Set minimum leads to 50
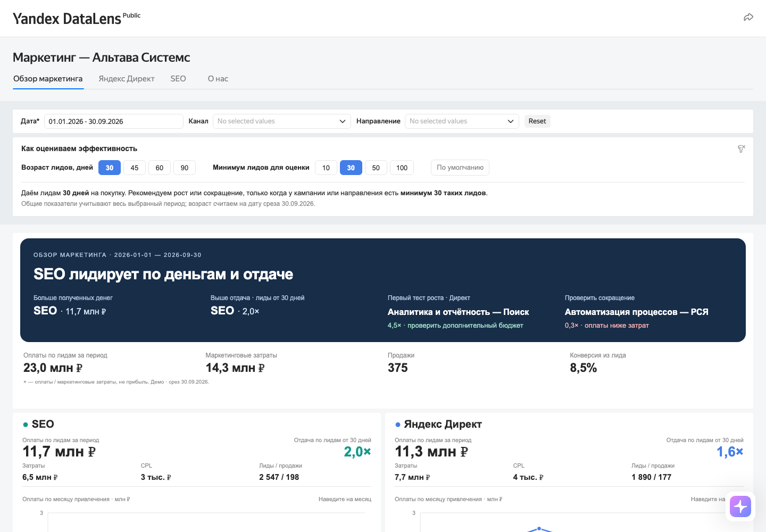Image resolution: width=766 pixels, height=532 pixels. pos(376,168)
